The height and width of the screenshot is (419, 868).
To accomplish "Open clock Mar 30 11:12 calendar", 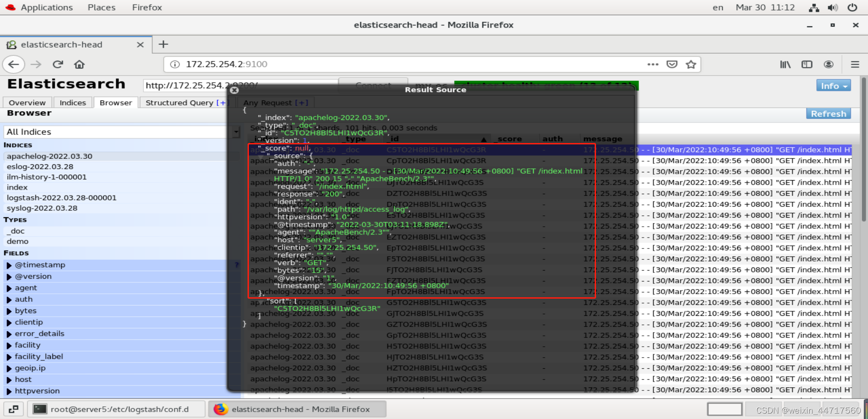I will coord(765,8).
